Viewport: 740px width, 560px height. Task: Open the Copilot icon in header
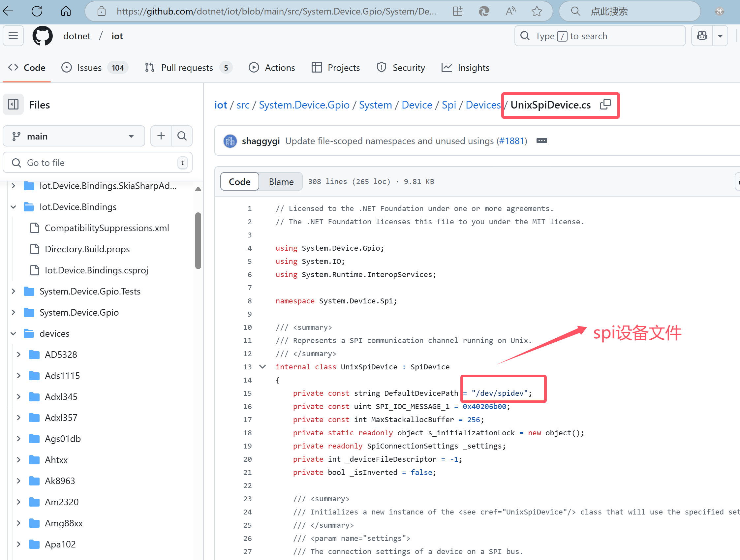702,36
